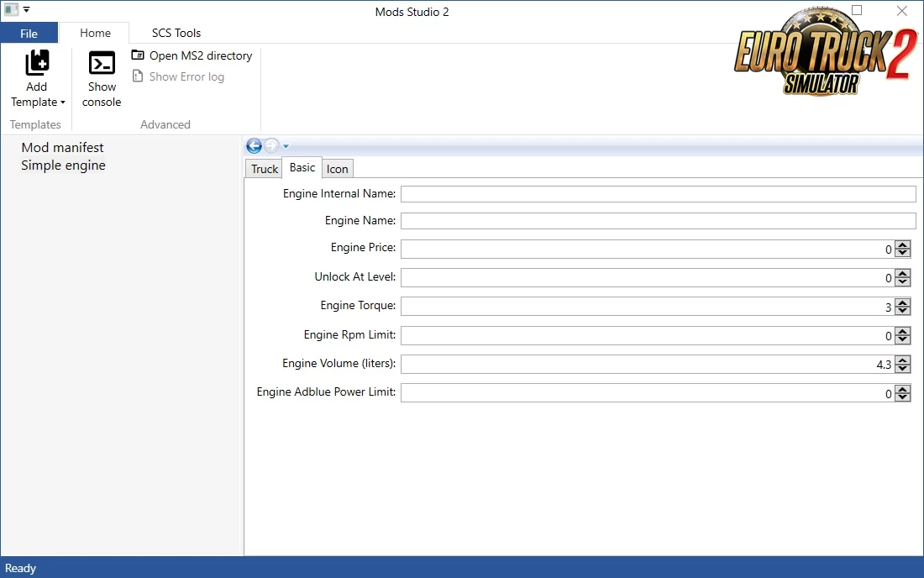Decrease Engine Torque with down arrow
Screen dimensions: 924x578
(902, 311)
